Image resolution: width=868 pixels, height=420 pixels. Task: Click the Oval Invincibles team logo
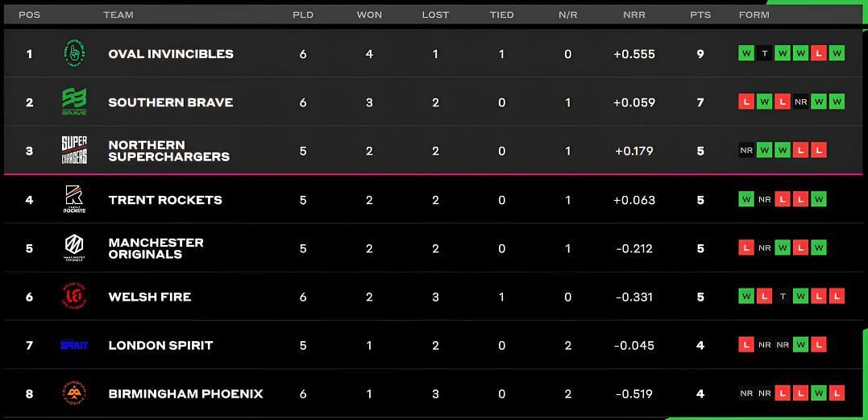pyautogui.click(x=74, y=54)
